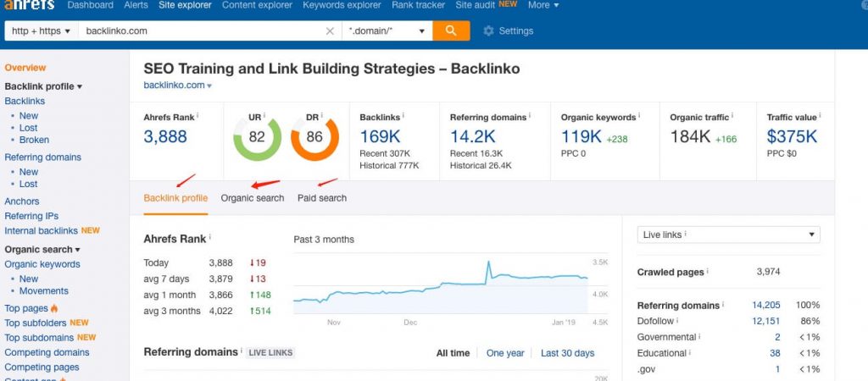Open Keywords explorer in top menu
The height and width of the screenshot is (381, 868).
(x=342, y=5)
